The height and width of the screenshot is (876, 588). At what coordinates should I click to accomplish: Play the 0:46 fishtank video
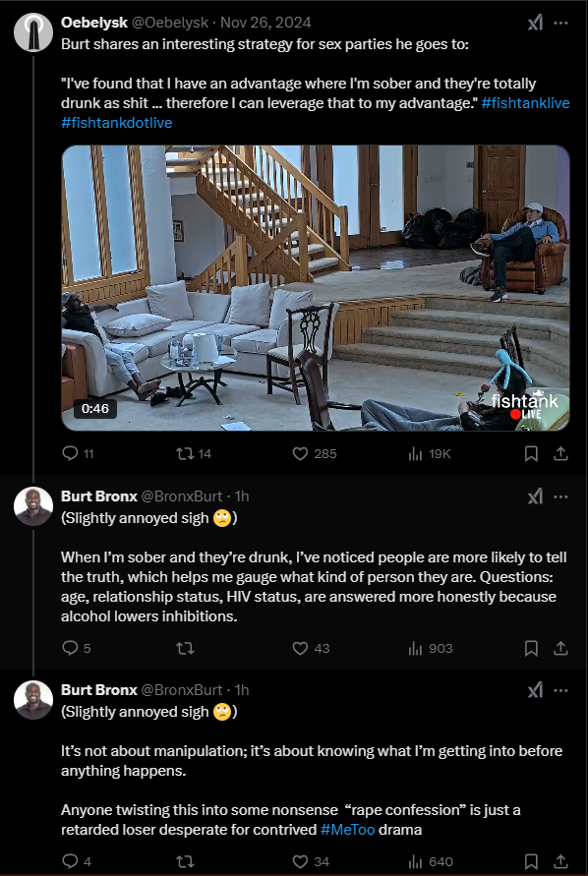tap(316, 288)
